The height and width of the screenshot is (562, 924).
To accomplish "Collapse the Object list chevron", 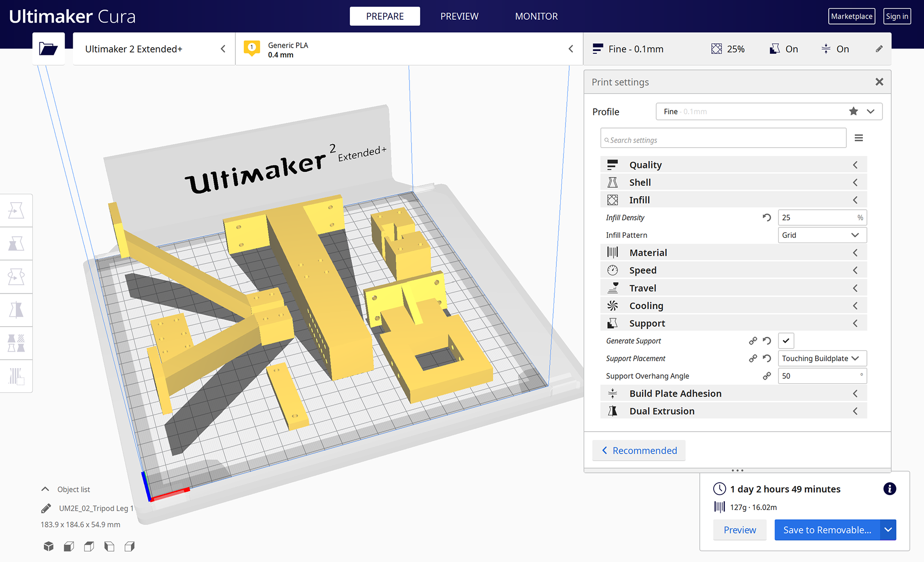I will [x=45, y=489].
